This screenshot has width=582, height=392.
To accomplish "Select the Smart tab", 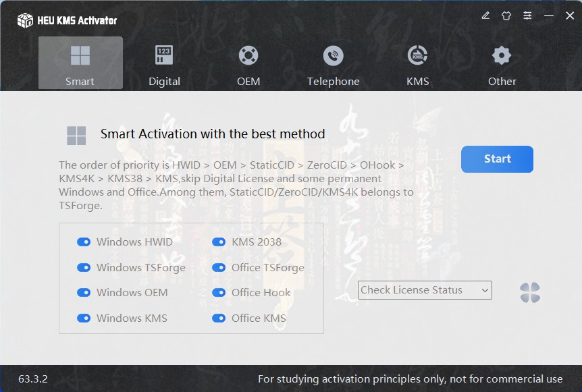I will pyautogui.click(x=80, y=63).
